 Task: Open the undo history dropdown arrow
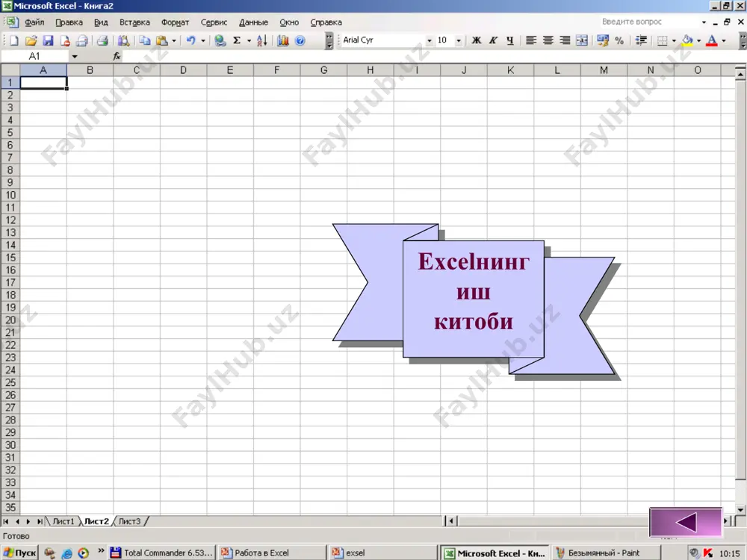pos(203,40)
